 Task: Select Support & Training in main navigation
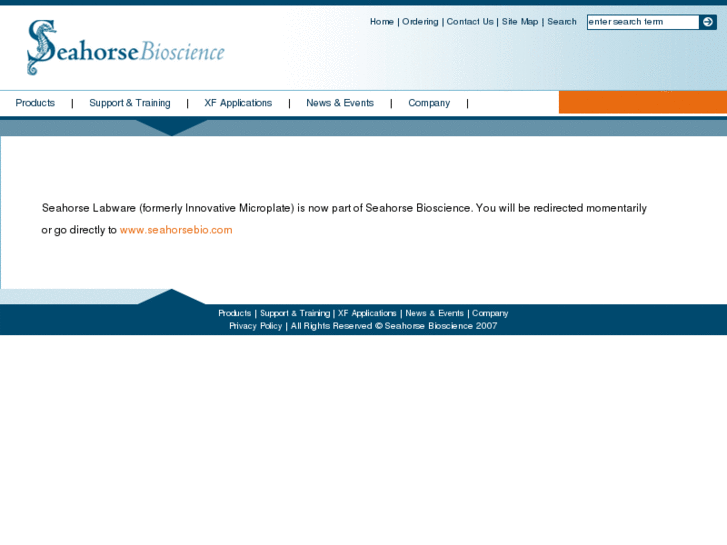(130, 103)
